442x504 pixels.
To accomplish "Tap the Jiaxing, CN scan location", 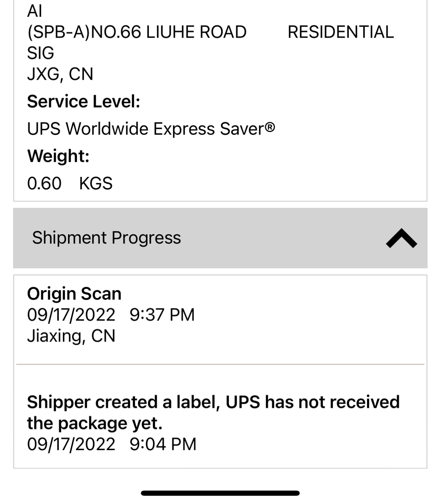I will pyautogui.click(x=71, y=336).
